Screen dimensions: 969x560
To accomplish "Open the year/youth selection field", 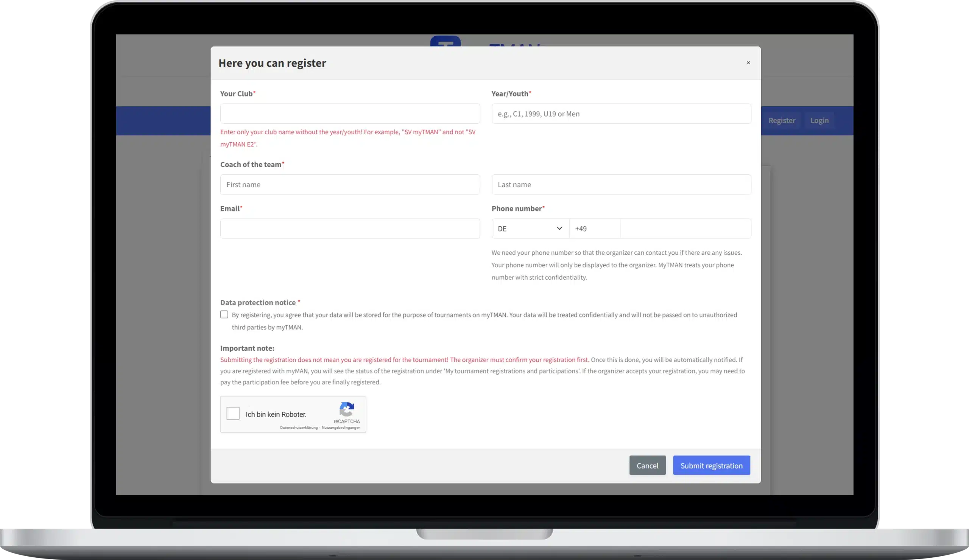I will tap(621, 114).
